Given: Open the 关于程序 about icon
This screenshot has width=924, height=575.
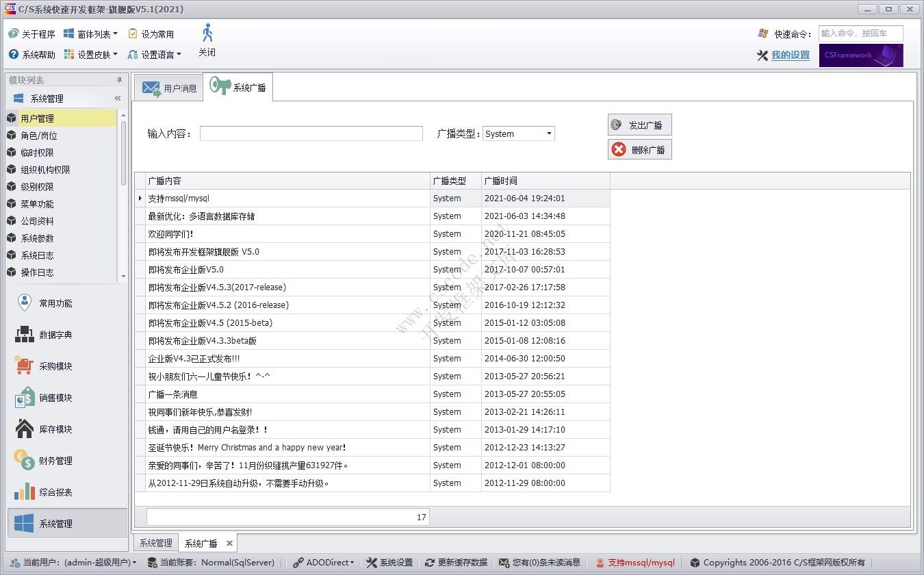Looking at the screenshot, I should click(14, 33).
